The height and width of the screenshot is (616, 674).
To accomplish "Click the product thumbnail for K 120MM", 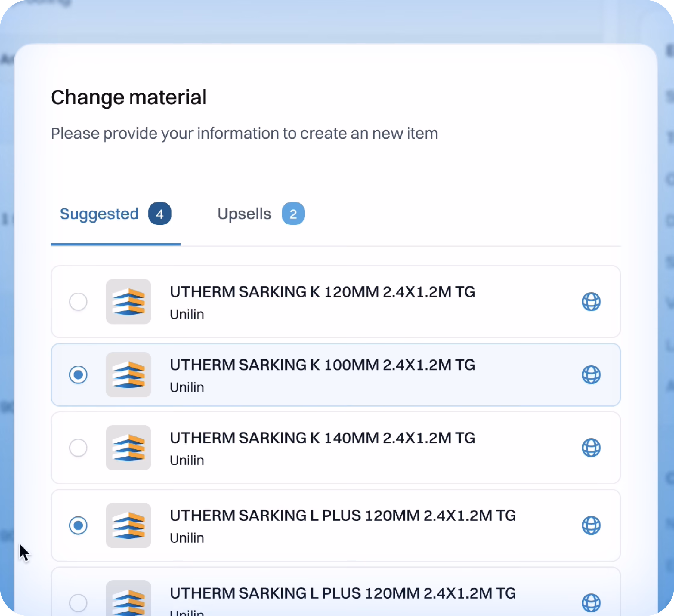I will pyautogui.click(x=128, y=301).
